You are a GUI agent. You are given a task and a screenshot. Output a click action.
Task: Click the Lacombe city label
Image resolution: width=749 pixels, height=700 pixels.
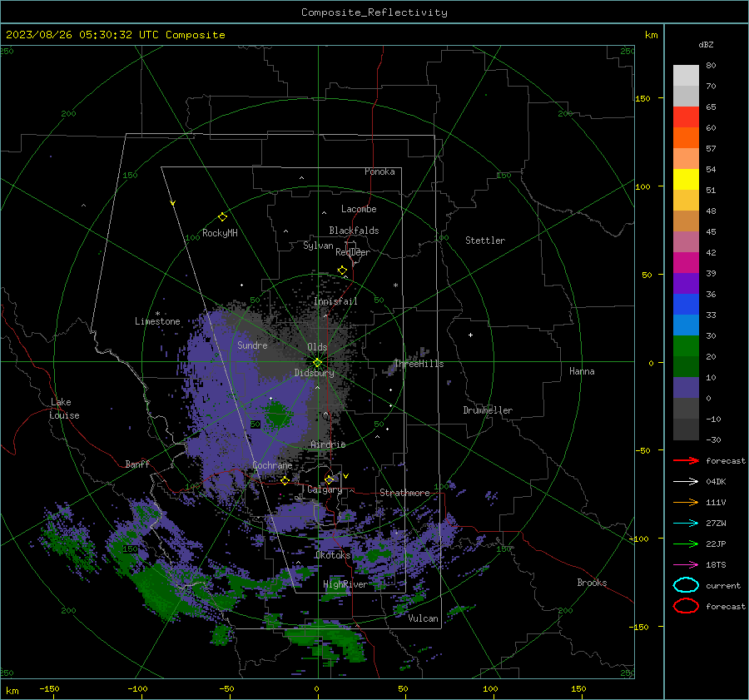359,209
